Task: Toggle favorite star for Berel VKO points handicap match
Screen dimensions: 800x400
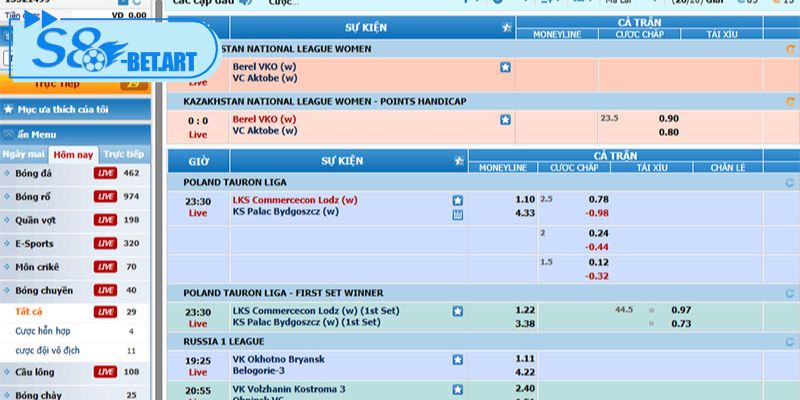Action: tap(505, 119)
